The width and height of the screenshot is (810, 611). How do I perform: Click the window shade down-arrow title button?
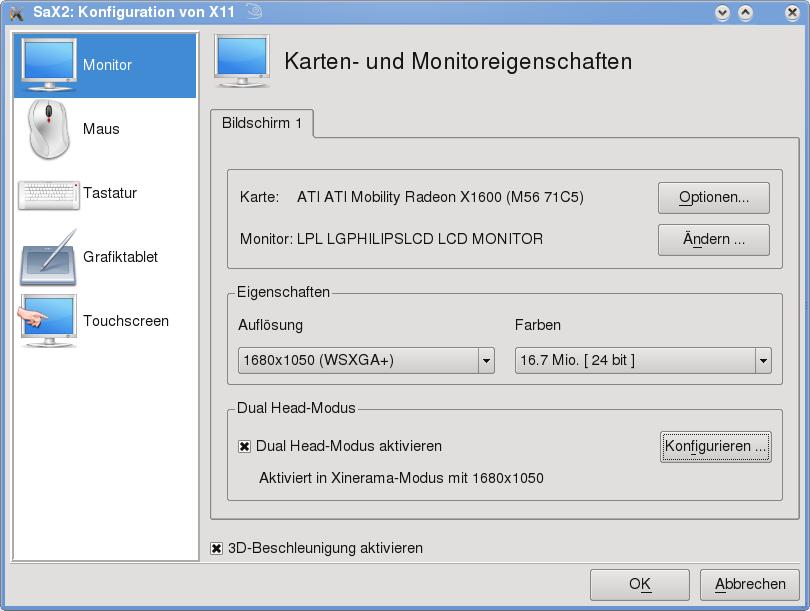[x=722, y=13]
